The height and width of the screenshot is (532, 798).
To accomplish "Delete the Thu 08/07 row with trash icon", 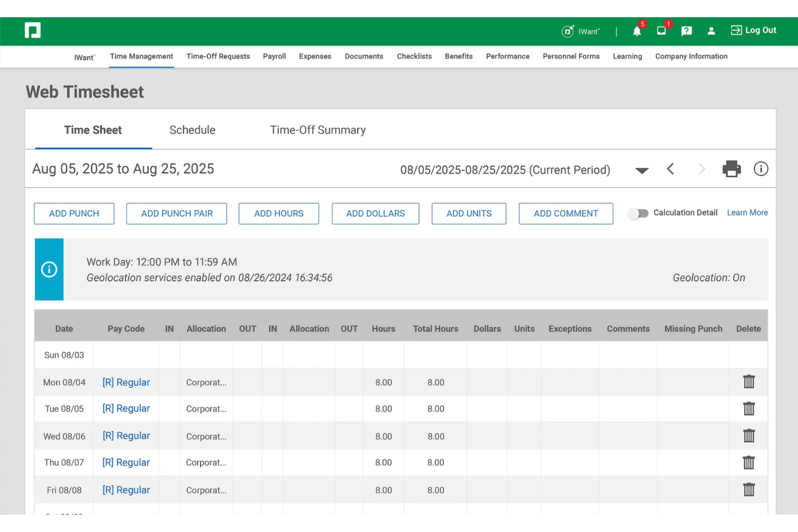I will (749, 462).
